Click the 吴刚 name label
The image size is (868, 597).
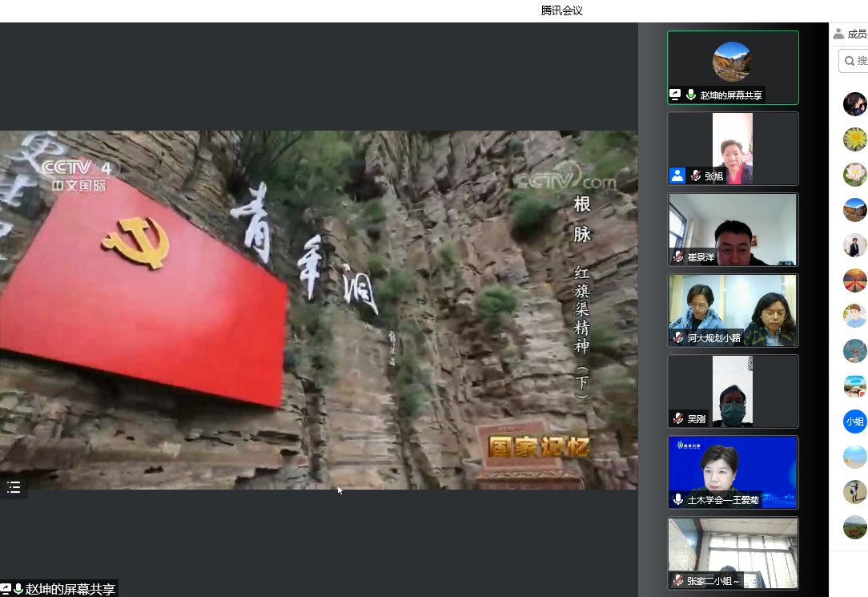[697, 418]
